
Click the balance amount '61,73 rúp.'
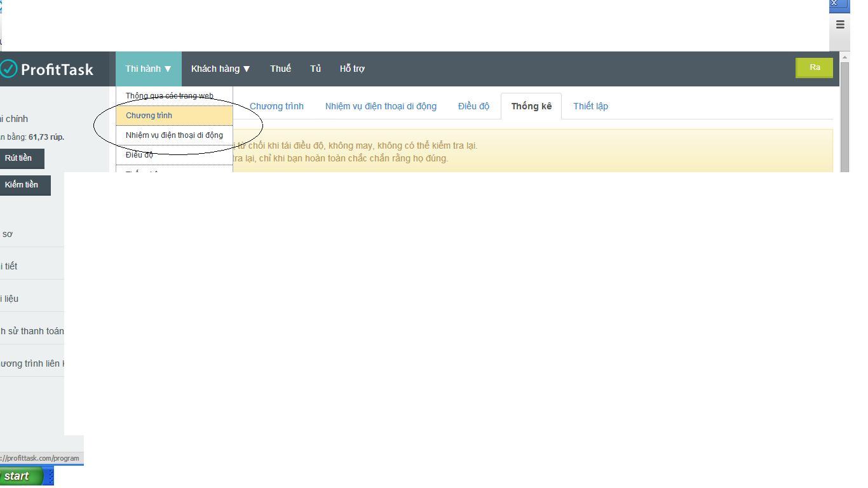pos(46,137)
